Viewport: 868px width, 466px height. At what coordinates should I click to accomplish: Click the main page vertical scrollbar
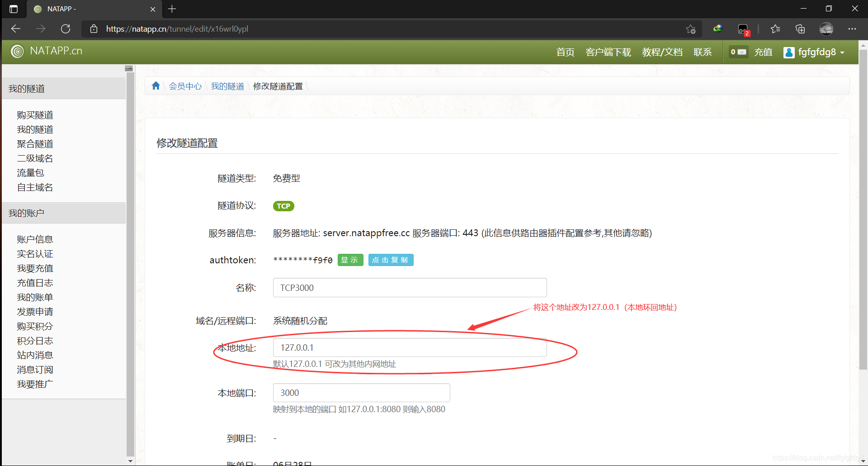(863, 210)
